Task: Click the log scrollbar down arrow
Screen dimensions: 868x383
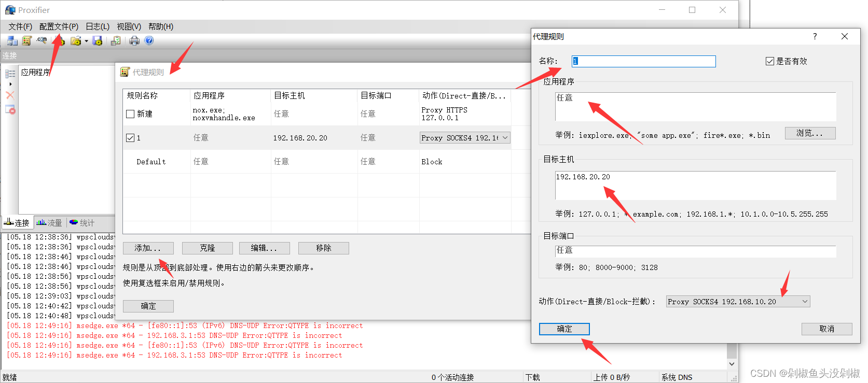Action: [x=732, y=364]
